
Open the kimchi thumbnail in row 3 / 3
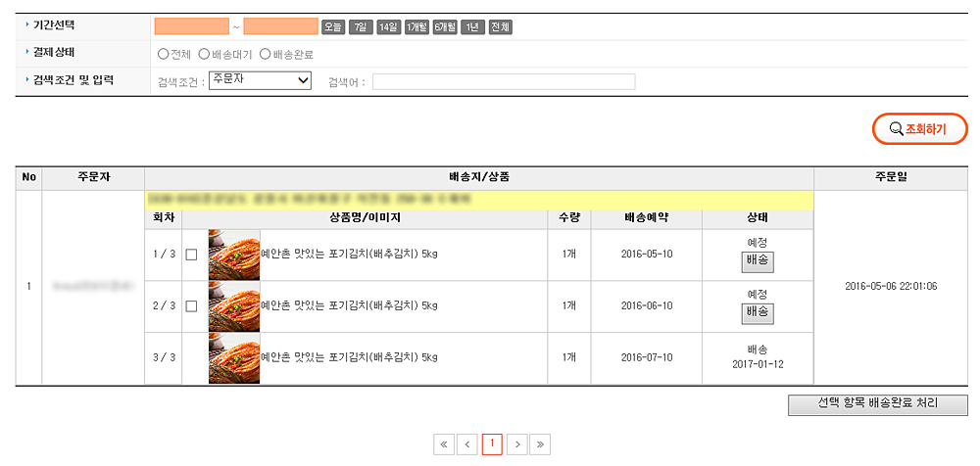click(x=234, y=358)
